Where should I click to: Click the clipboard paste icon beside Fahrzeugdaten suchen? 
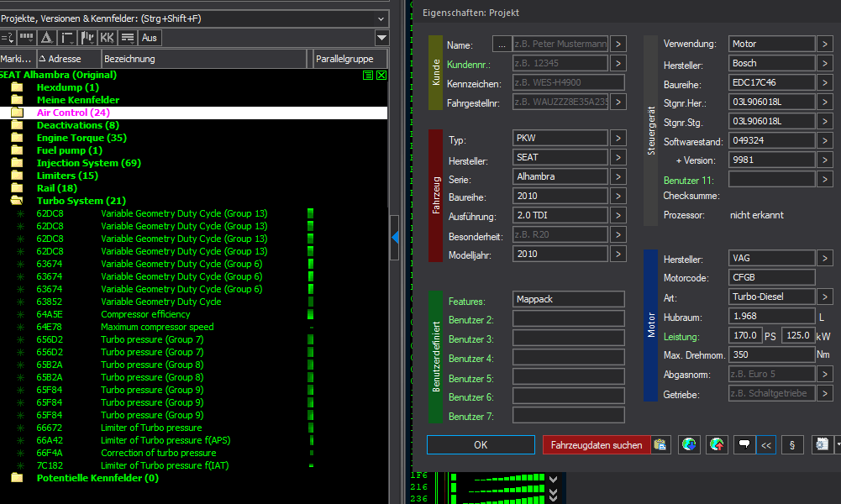coord(660,445)
